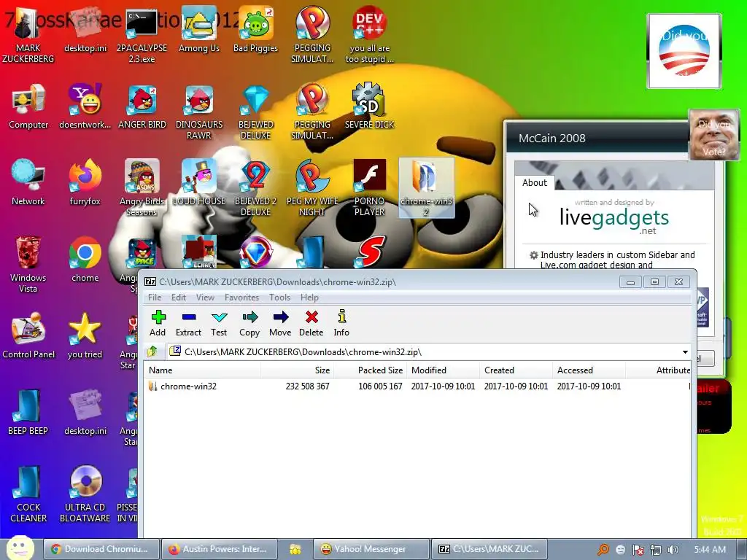Switch to Austin Powers Firefox taskbar button
The width and height of the screenshot is (747, 560).
[219, 549]
